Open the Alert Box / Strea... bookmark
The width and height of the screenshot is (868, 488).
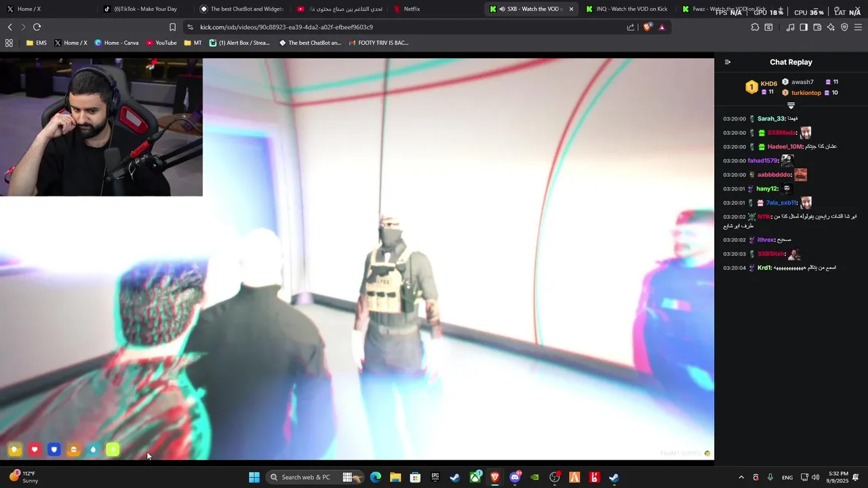pyautogui.click(x=239, y=43)
